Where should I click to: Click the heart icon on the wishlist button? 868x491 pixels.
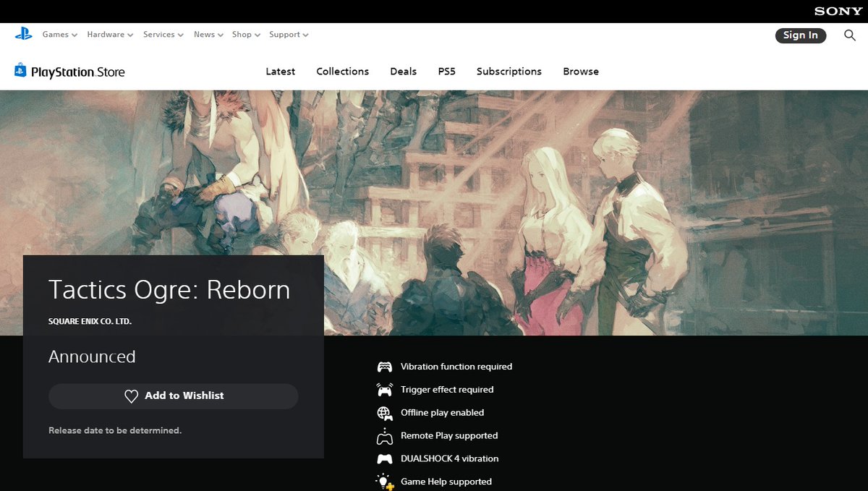point(131,396)
